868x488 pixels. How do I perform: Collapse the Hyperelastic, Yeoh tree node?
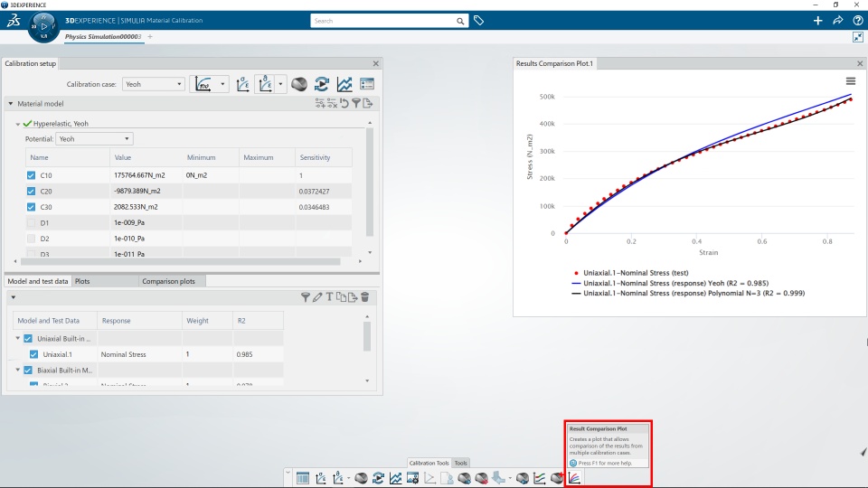click(18, 124)
